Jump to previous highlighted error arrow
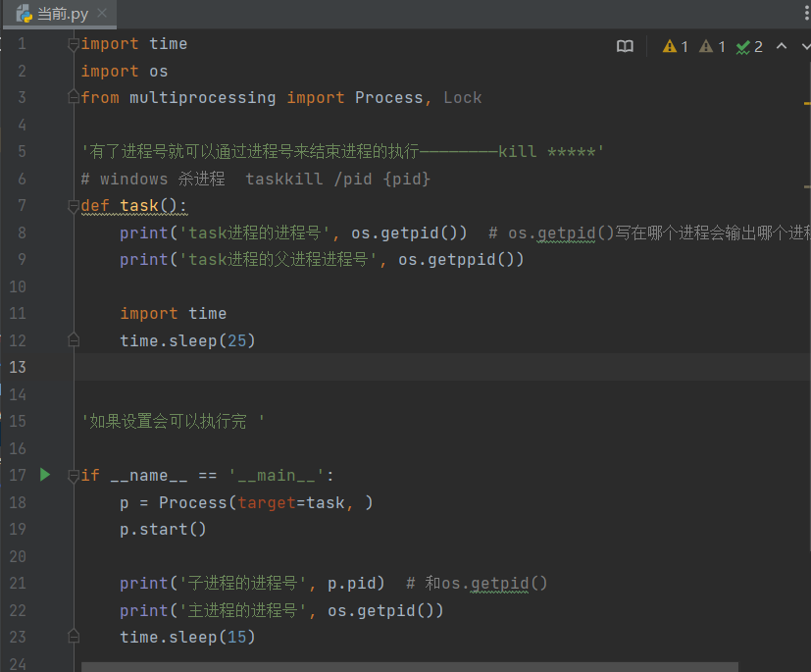The image size is (811, 672). tap(782, 46)
